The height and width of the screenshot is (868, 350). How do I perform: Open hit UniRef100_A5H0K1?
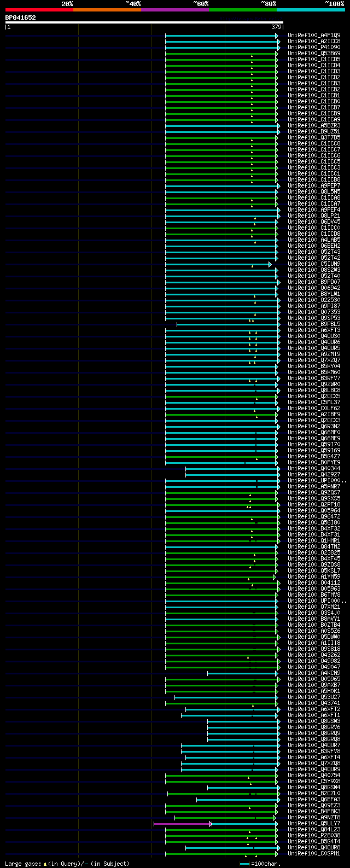[314, 691]
